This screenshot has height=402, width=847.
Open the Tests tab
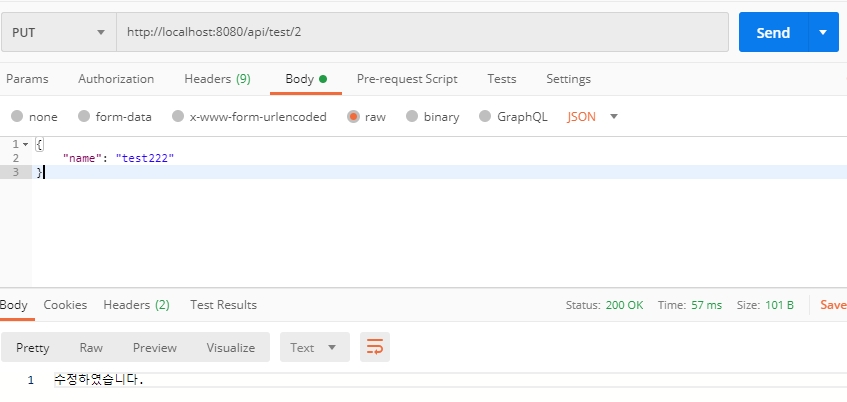pos(501,79)
